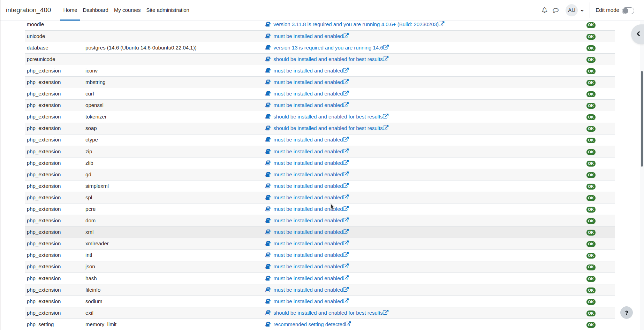Click the external link icon in spl row
The image size is (644, 330).
pyautogui.click(x=346, y=197)
